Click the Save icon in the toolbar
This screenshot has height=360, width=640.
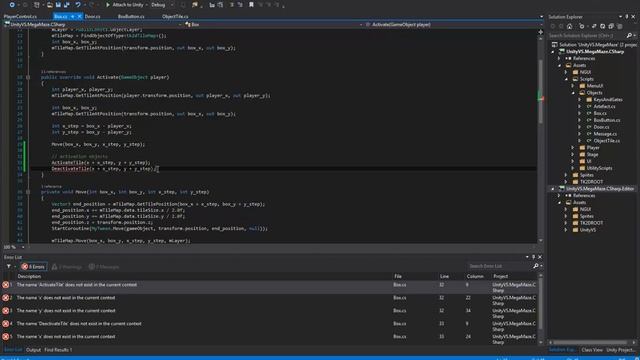point(58,5)
